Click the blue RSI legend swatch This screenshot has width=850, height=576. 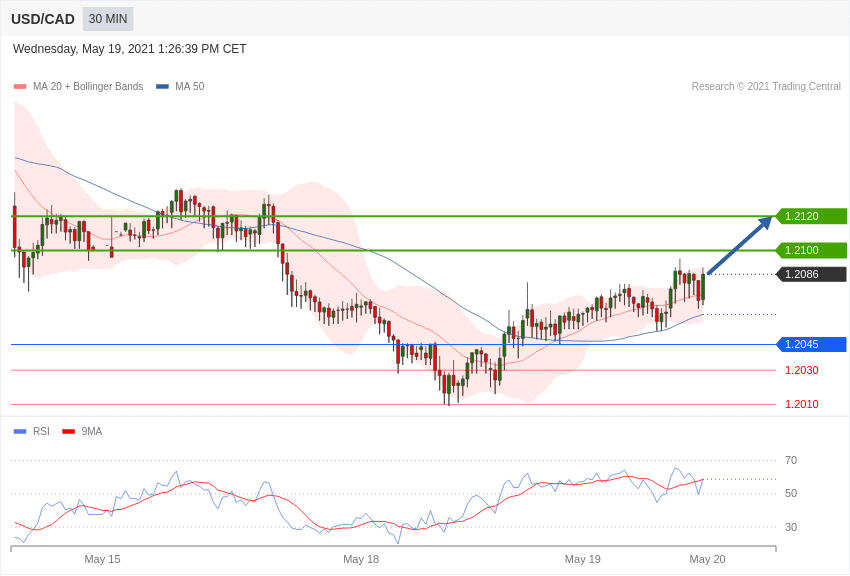[x=20, y=432]
